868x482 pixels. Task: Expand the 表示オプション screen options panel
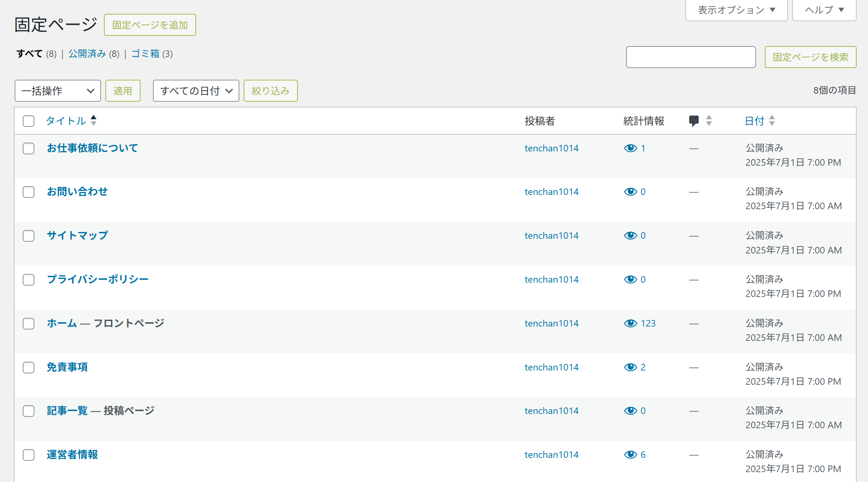[x=736, y=10]
